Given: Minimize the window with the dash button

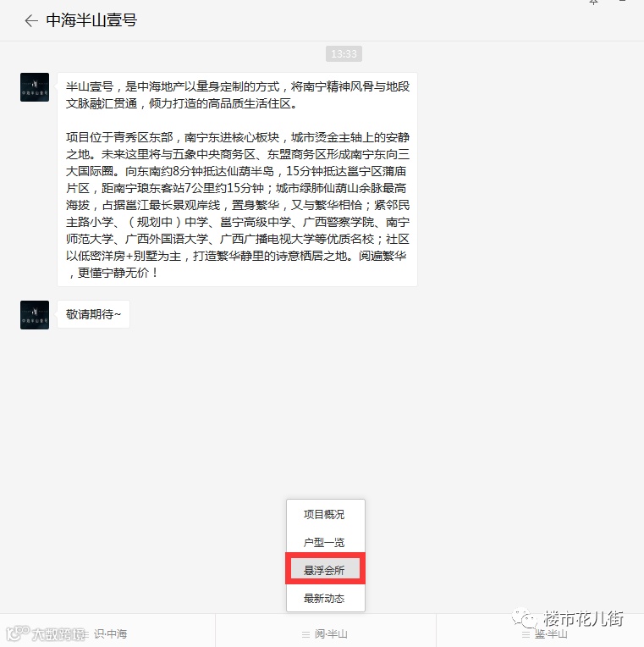Looking at the screenshot, I should [x=623, y=1].
